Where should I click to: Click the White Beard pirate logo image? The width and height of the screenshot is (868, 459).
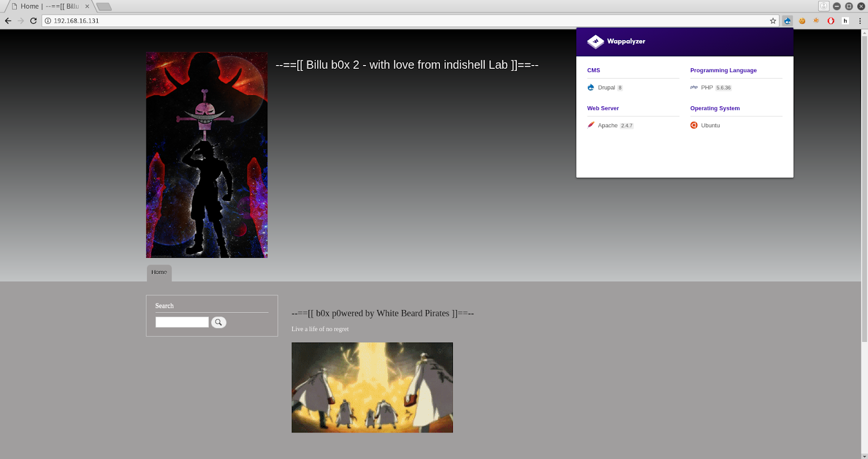[x=207, y=155]
